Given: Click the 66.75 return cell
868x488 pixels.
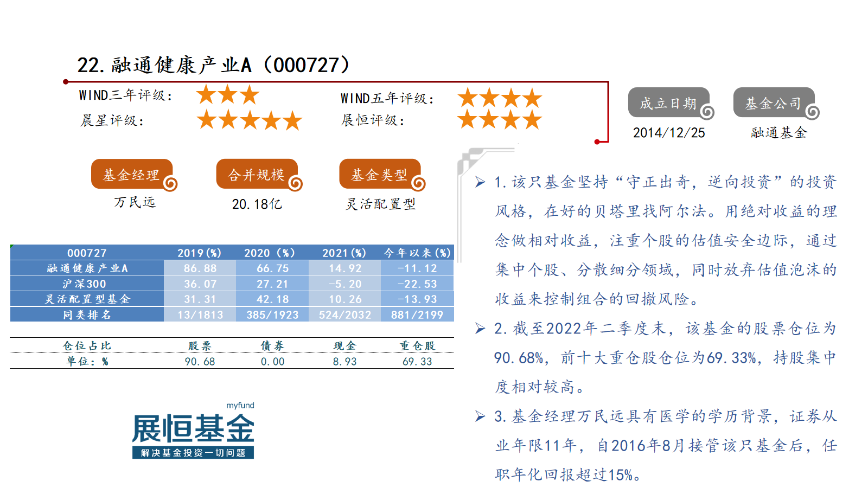Looking at the screenshot, I should [x=272, y=268].
